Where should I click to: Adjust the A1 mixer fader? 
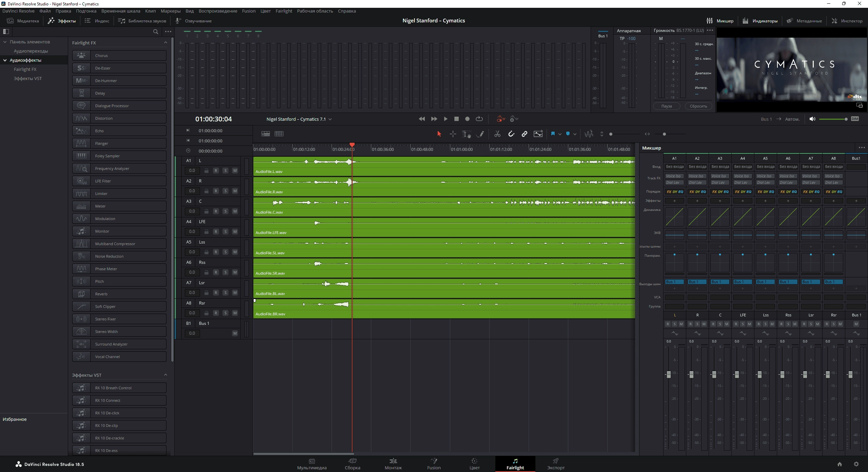[x=669, y=374]
